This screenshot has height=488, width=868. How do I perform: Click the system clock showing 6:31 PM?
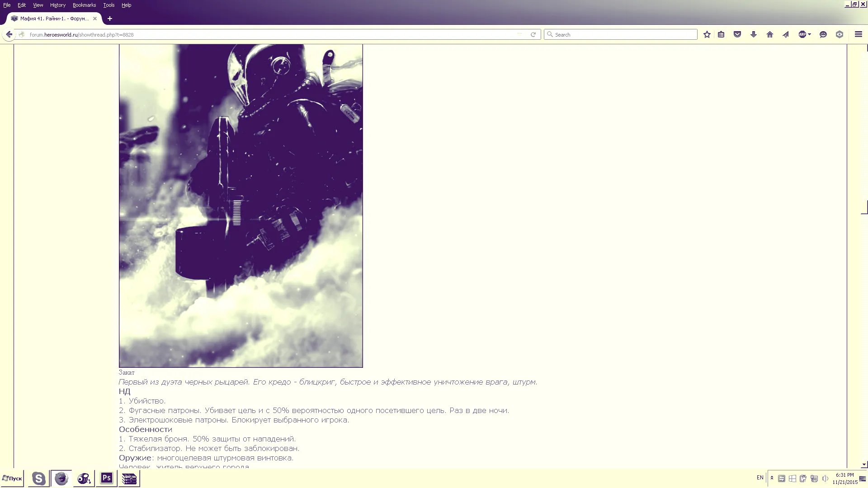[845, 479]
